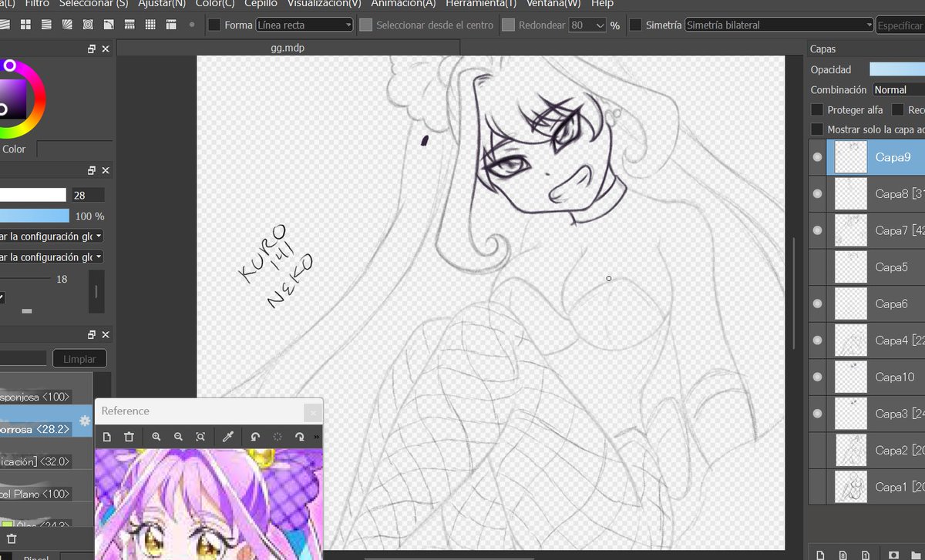
Task: Open the Color(C) menu
Action: click(215, 4)
